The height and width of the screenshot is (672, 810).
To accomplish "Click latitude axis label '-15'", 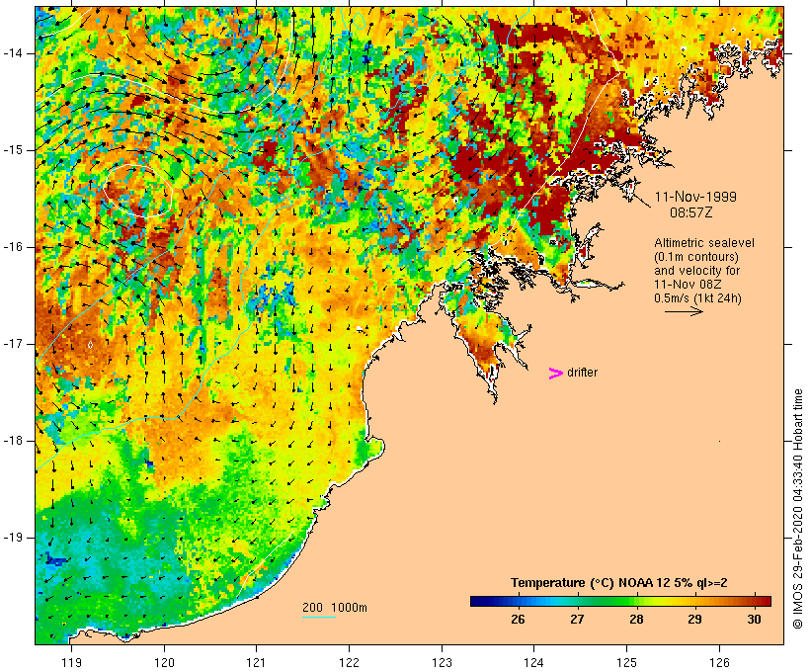I will coord(12,150).
